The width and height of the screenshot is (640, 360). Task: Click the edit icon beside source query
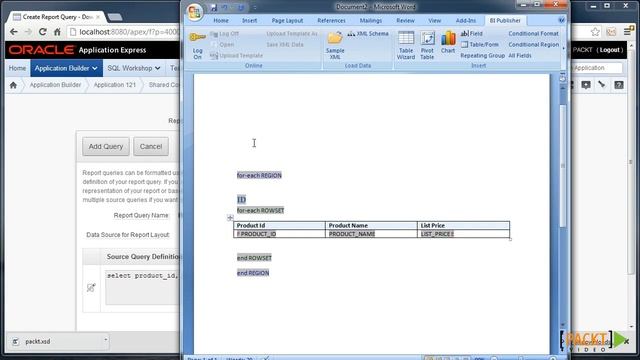pyautogui.click(x=91, y=288)
